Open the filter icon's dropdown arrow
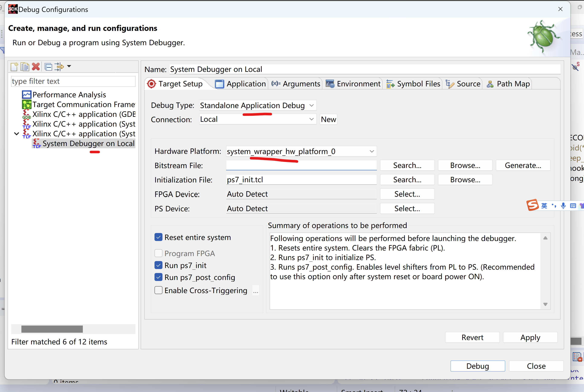The height and width of the screenshot is (392, 584). pos(69,66)
